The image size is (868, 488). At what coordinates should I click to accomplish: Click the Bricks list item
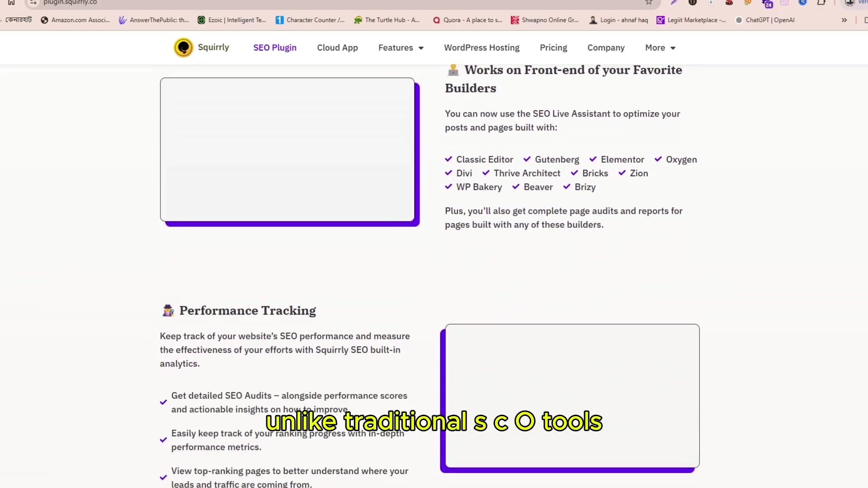pyautogui.click(x=590, y=174)
